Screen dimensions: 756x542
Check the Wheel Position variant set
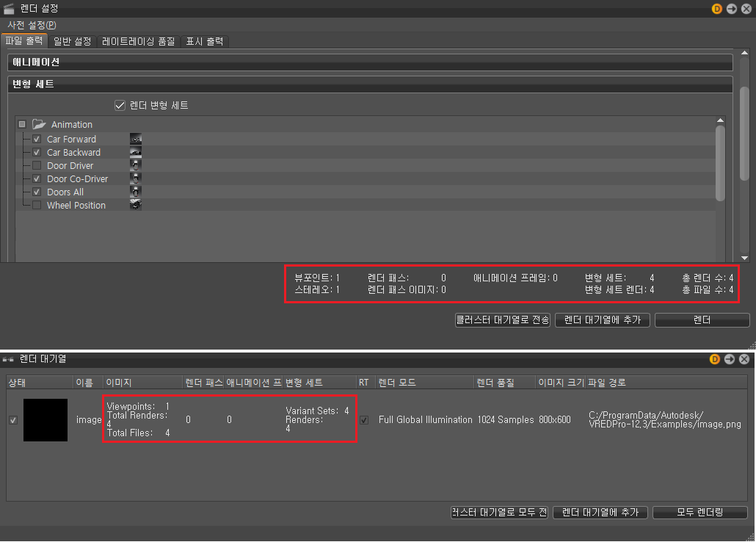point(37,205)
